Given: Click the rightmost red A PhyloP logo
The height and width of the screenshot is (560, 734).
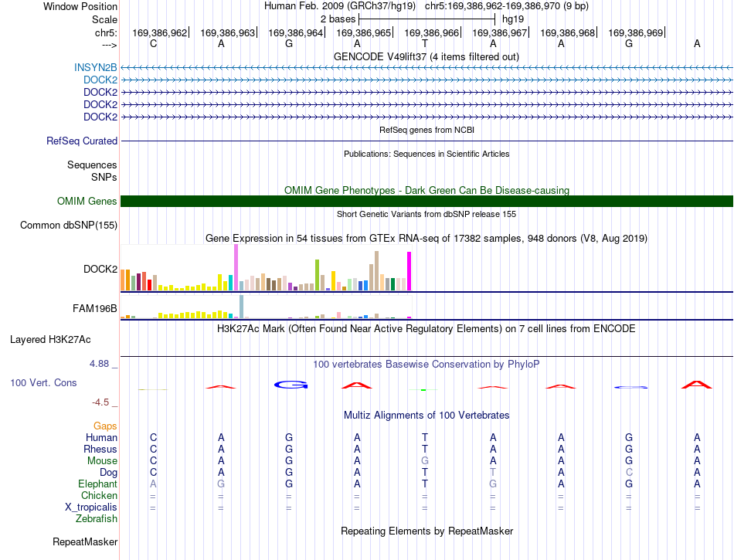Looking at the screenshot, I should [697, 385].
